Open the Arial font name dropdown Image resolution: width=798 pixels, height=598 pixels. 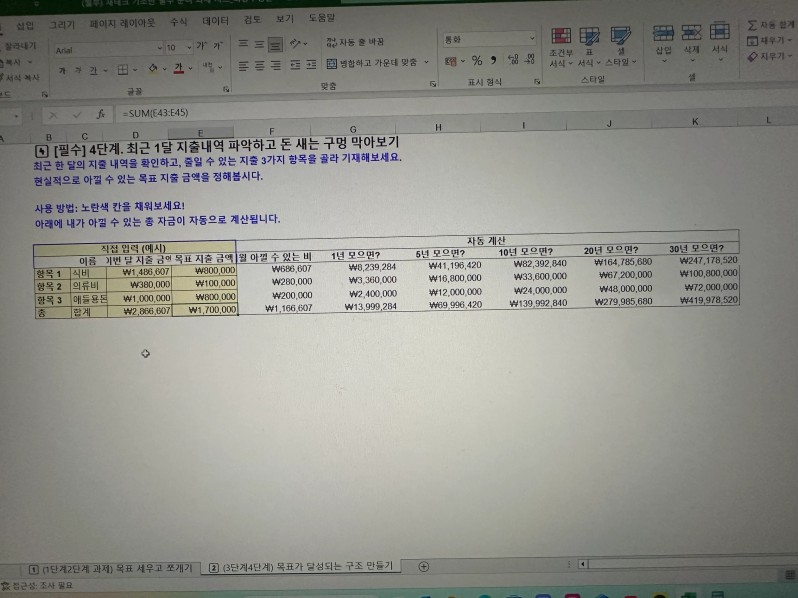159,48
